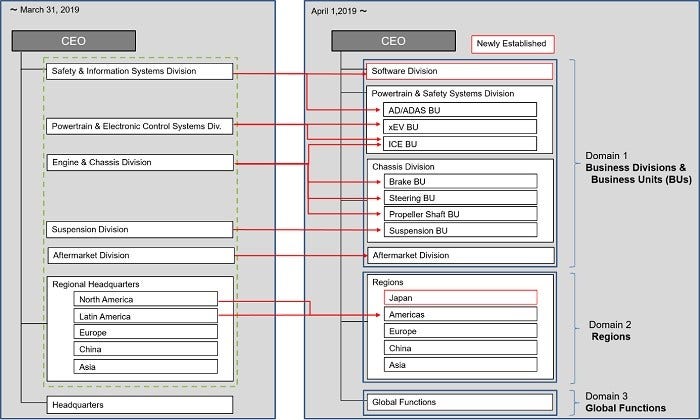Screen dimensions: 700x420
Task: Click the Americas region box
Action: 461,315
